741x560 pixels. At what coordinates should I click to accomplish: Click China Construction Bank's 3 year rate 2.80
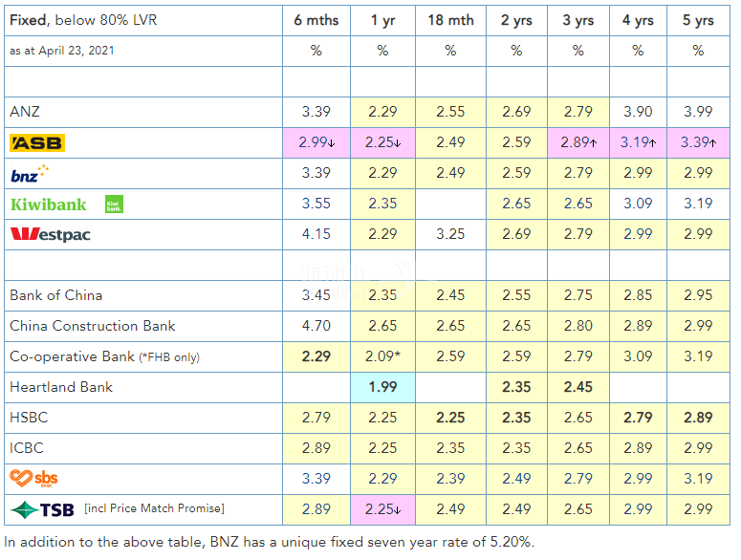click(x=578, y=326)
